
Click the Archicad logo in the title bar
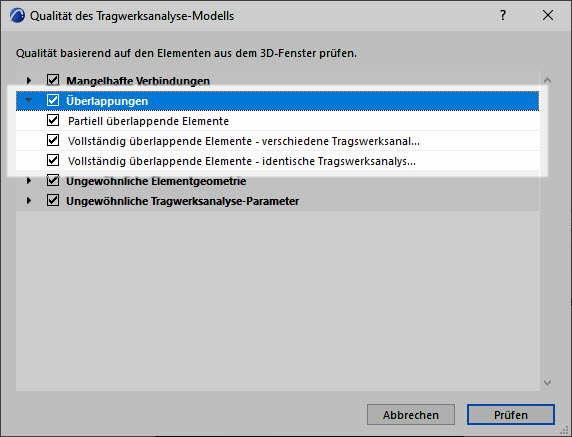[x=17, y=16]
